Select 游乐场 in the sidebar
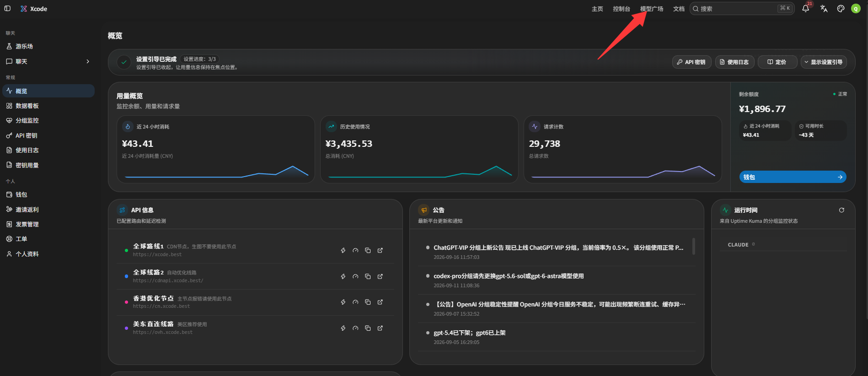This screenshot has width=868, height=376. 48,46
